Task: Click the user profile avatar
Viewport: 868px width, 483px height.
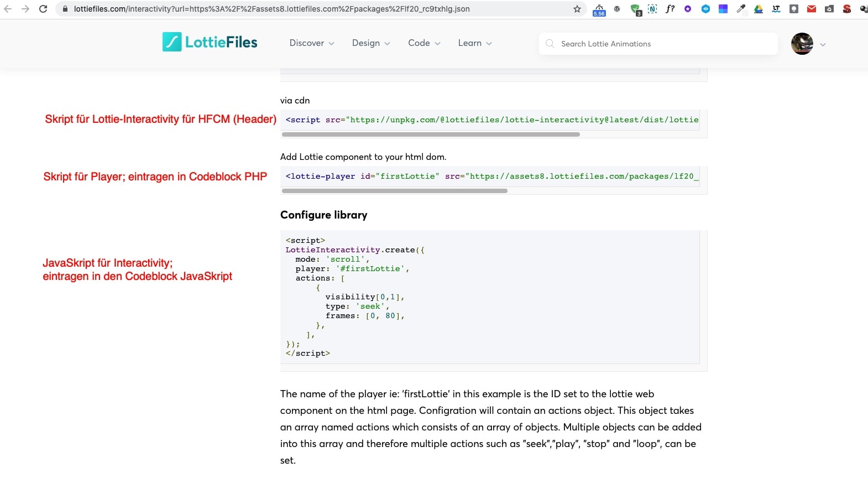Action: point(802,44)
